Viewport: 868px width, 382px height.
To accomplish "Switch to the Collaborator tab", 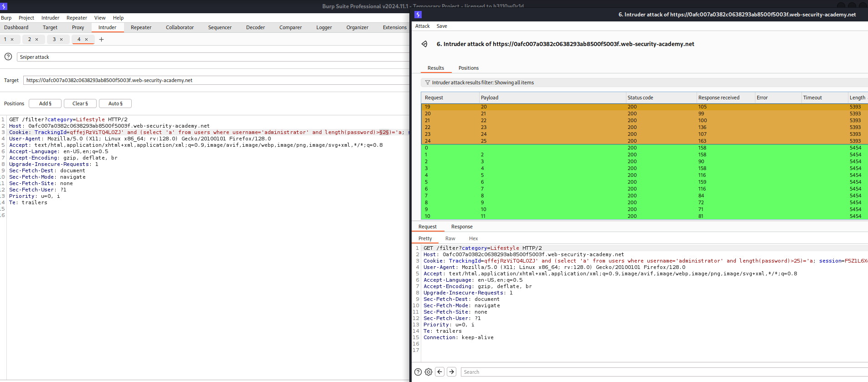I will (x=180, y=27).
